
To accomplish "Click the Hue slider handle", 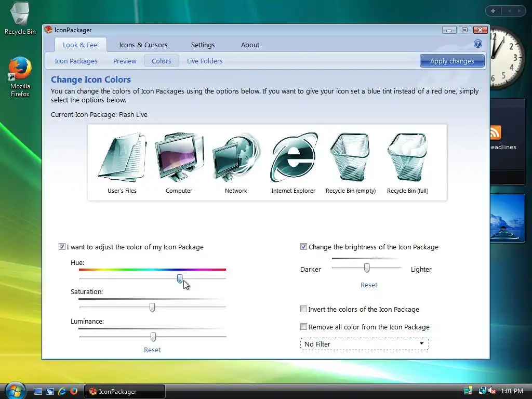I will [x=179, y=279].
